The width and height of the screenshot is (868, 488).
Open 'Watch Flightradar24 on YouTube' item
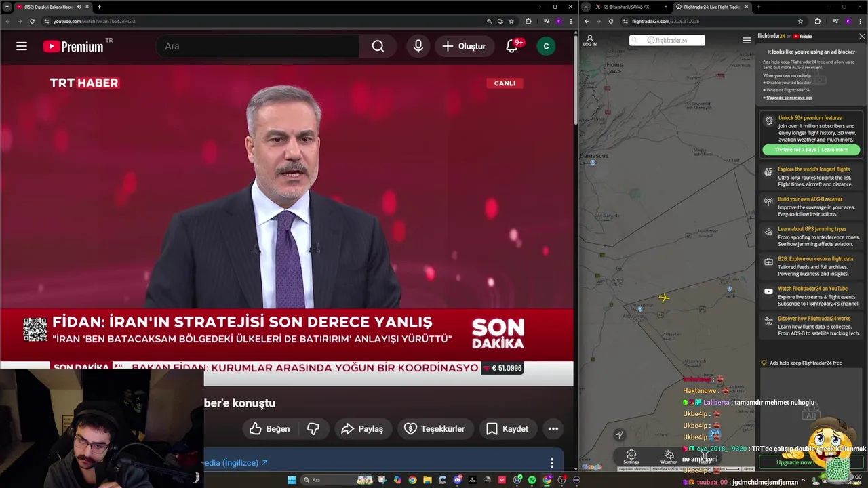pyautogui.click(x=811, y=296)
